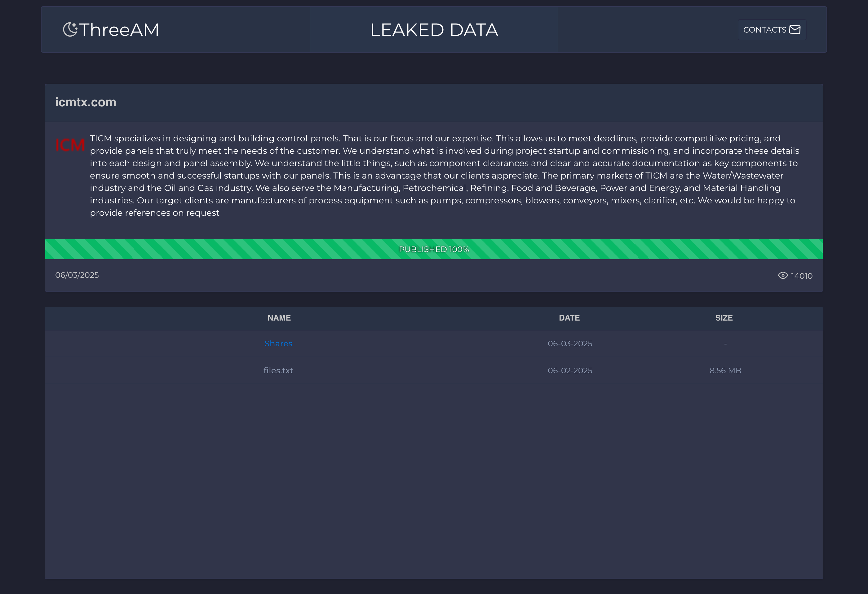Click the SIZE column header

click(x=724, y=318)
